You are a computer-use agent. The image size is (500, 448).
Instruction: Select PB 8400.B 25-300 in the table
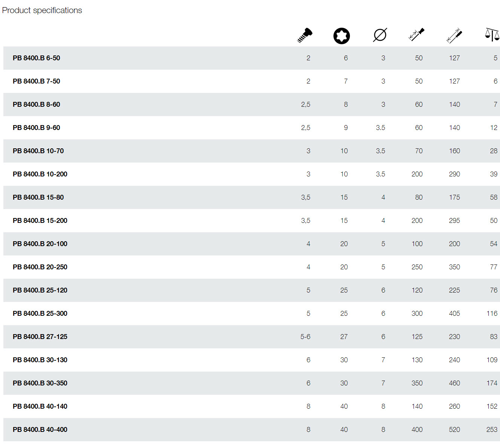40,314
